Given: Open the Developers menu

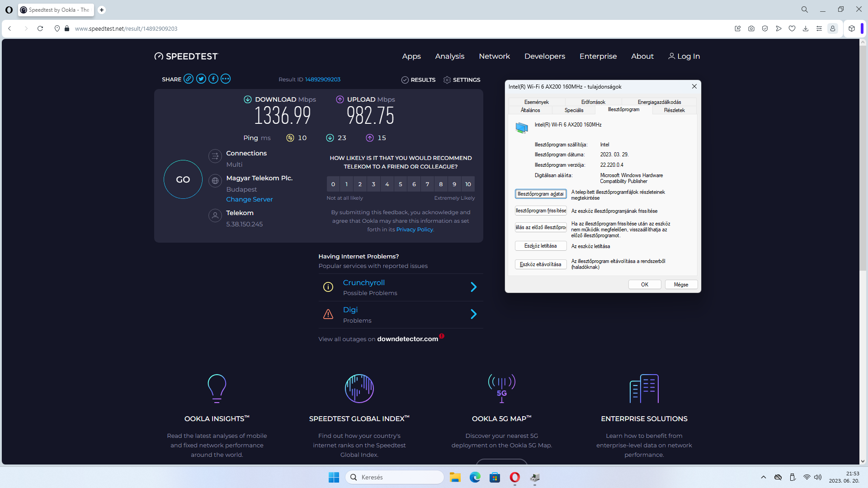Looking at the screenshot, I should [x=545, y=56].
